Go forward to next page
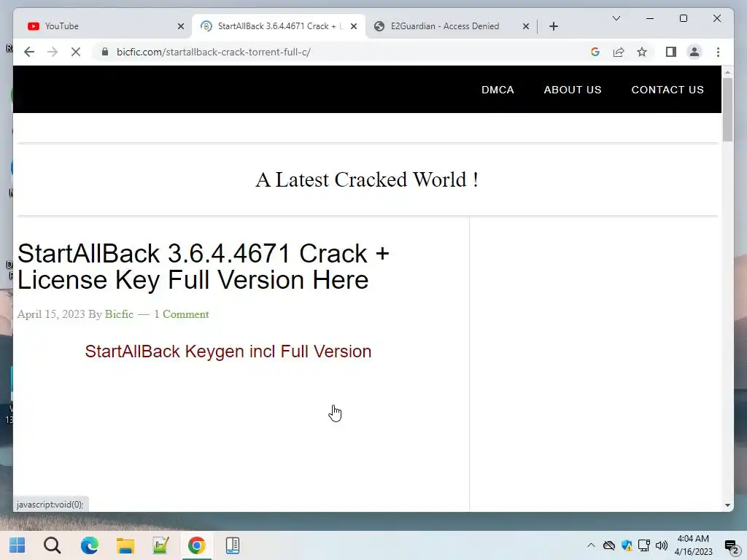This screenshot has height=560, width=747. tap(53, 52)
